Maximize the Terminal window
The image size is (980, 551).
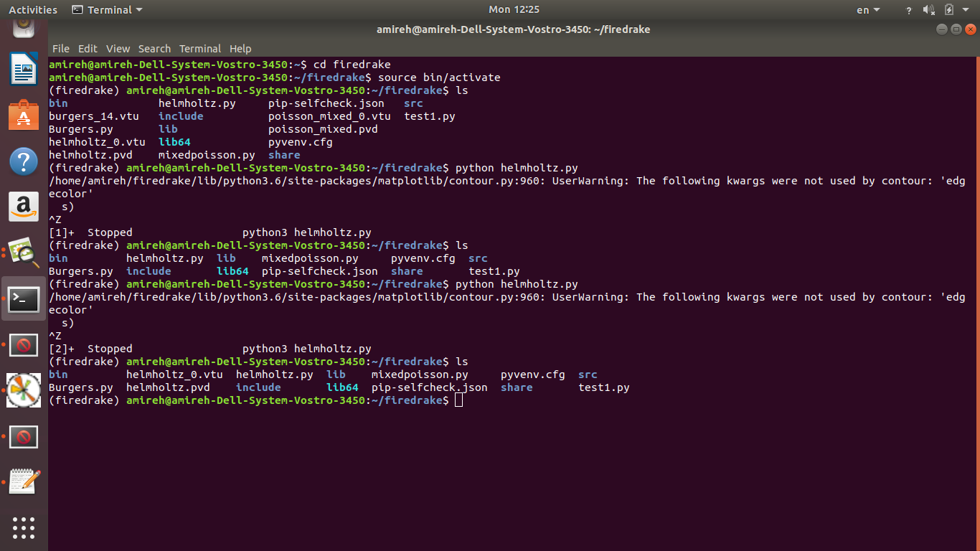(x=956, y=29)
